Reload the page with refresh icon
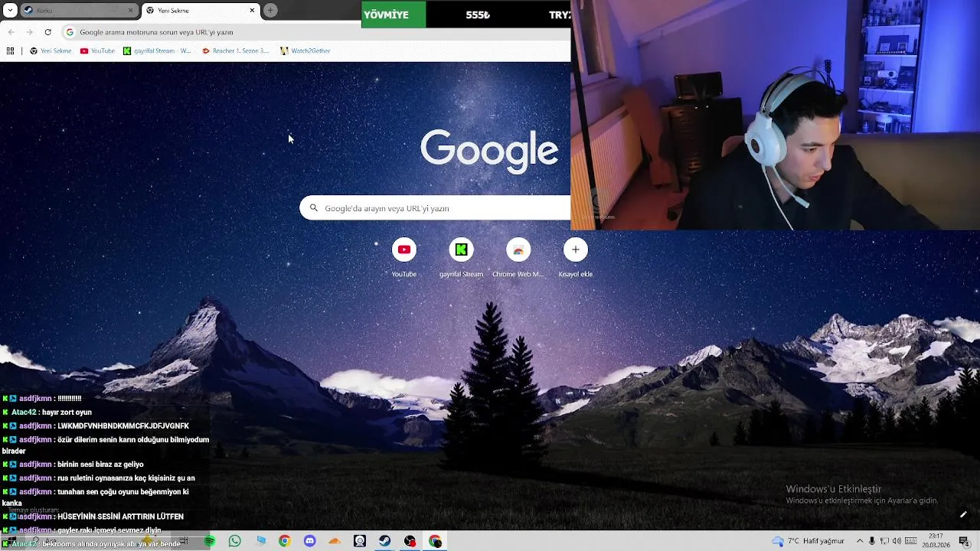 (x=48, y=32)
